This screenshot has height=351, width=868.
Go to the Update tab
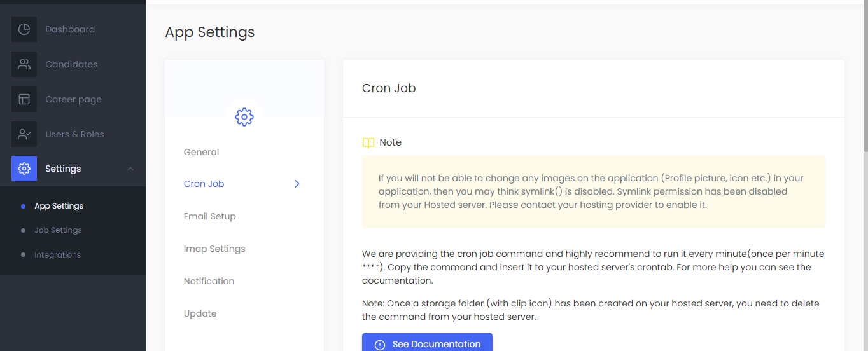pyautogui.click(x=200, y=313)
